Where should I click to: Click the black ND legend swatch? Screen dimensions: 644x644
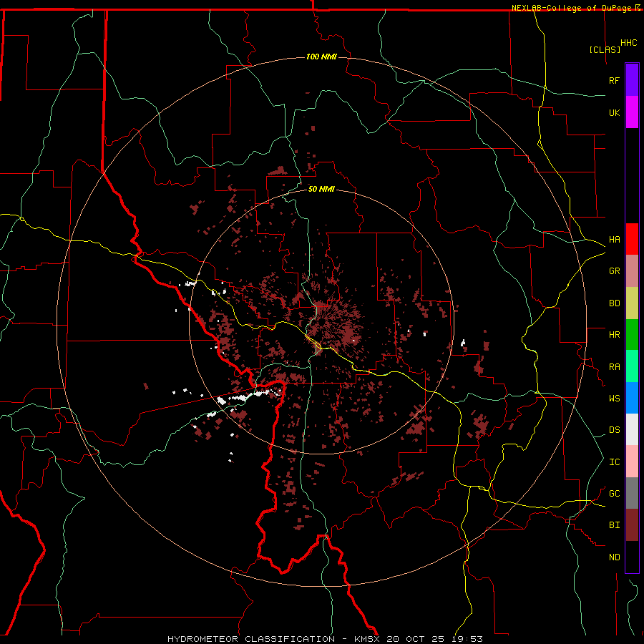[632, 557]
